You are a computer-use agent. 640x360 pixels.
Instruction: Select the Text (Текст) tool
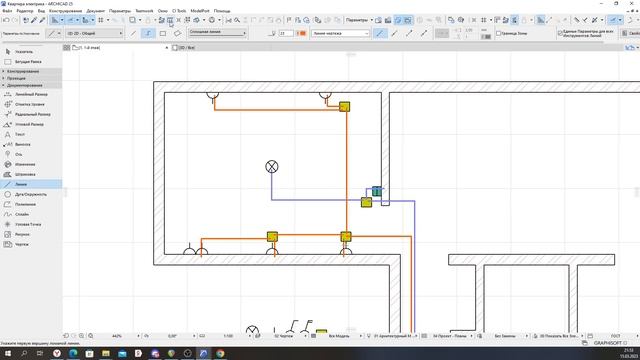click(31, 134)
